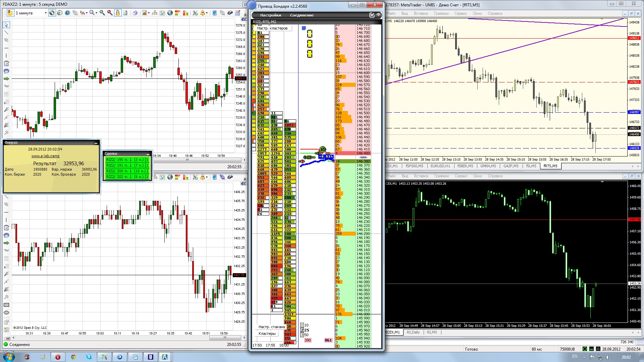Screen dimensions: 644x362
Task: Click the Windows Start button
Action: pyautogui.click(x=9, y=357)
